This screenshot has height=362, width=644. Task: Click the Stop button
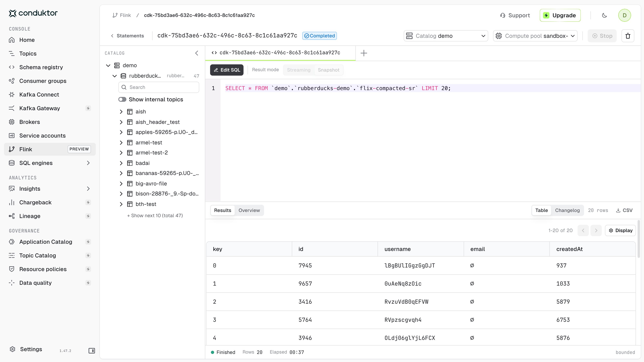pyautogui.click(x=602, y=36)
